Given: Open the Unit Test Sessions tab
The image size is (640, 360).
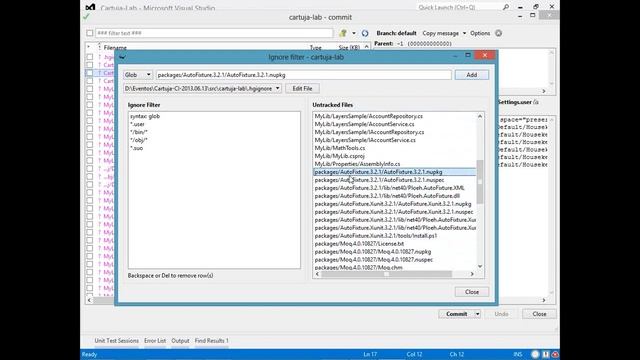Looking at the screenshot, I should tap(116, 340).
